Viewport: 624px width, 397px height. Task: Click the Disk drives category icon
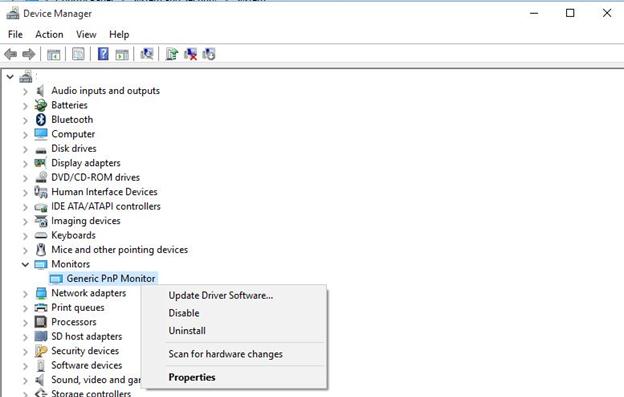tap(41, 150)
